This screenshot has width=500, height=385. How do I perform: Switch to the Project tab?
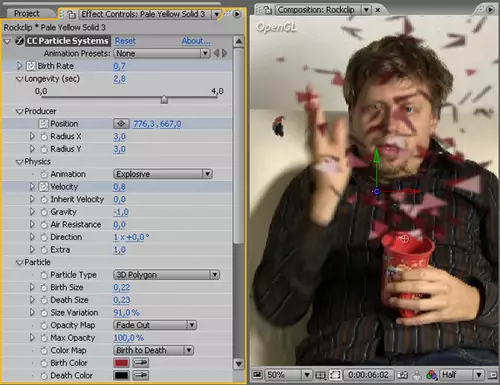click(x=26, y=13)
